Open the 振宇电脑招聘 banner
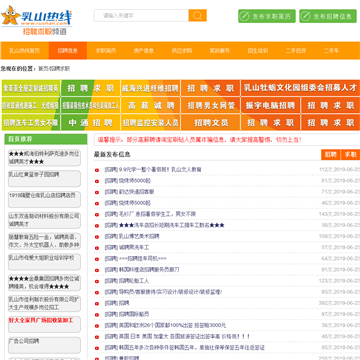 pyautogui.click(x=271, y=106)
